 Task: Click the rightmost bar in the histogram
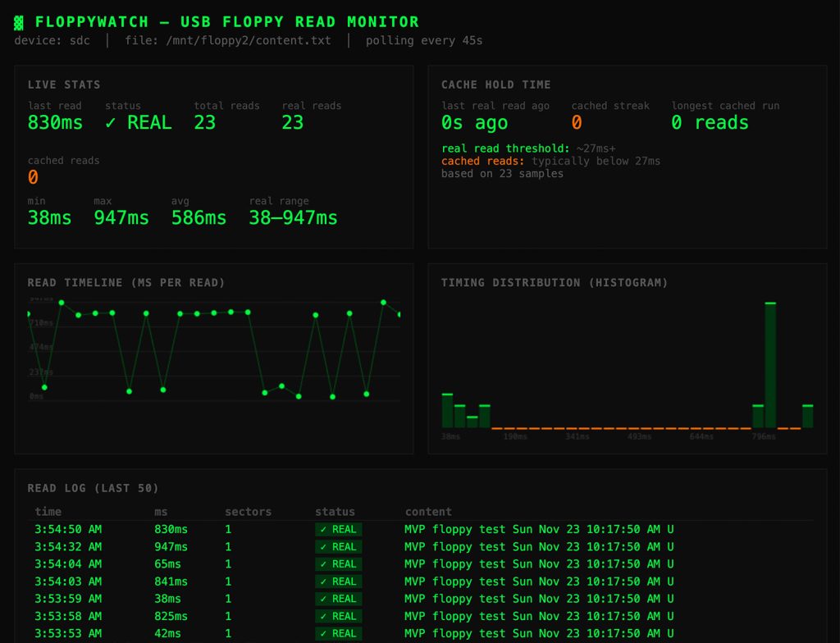tap(807, 416)
